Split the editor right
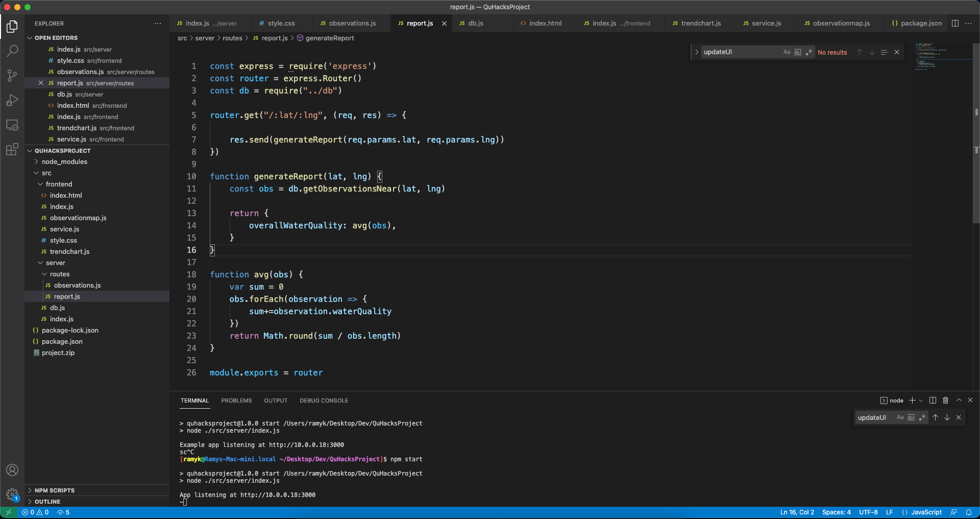The height and width of the screenshot is (519, 980). pyautogui.click(x=955, y=23)
